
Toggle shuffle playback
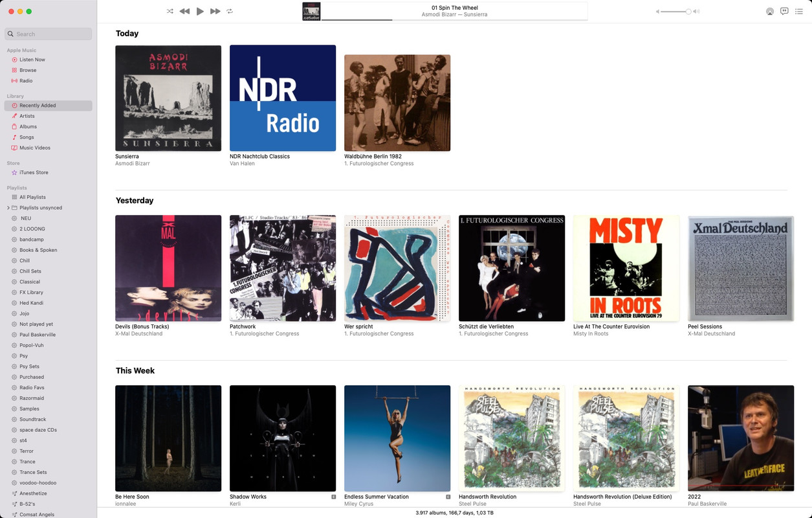170,11
